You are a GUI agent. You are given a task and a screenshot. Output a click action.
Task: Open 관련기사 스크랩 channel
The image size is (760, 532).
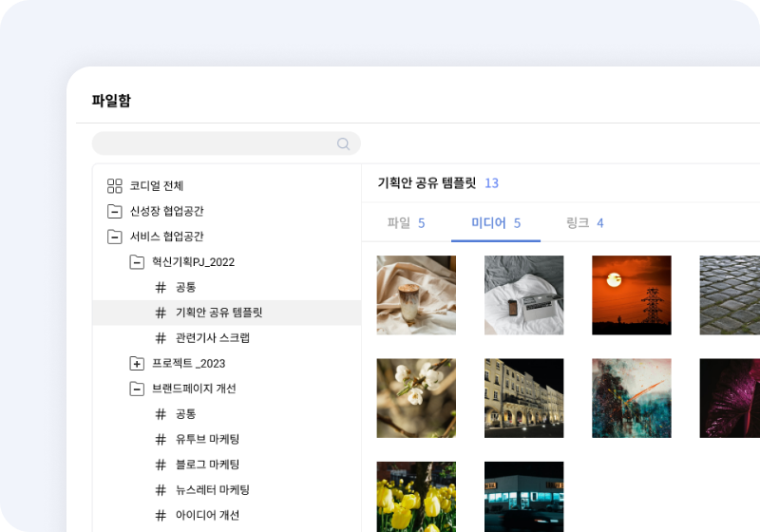[x=212, y=337]
